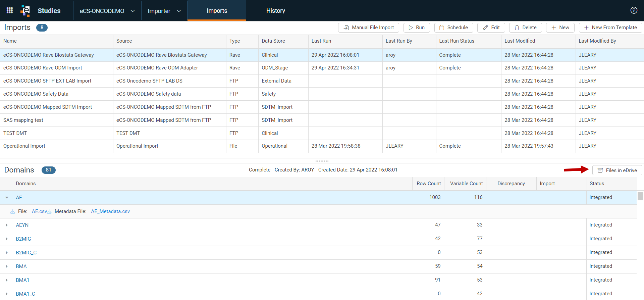Collapse the AE domain row
Viewport: 644px width, 300px height.
click(7, 198)
